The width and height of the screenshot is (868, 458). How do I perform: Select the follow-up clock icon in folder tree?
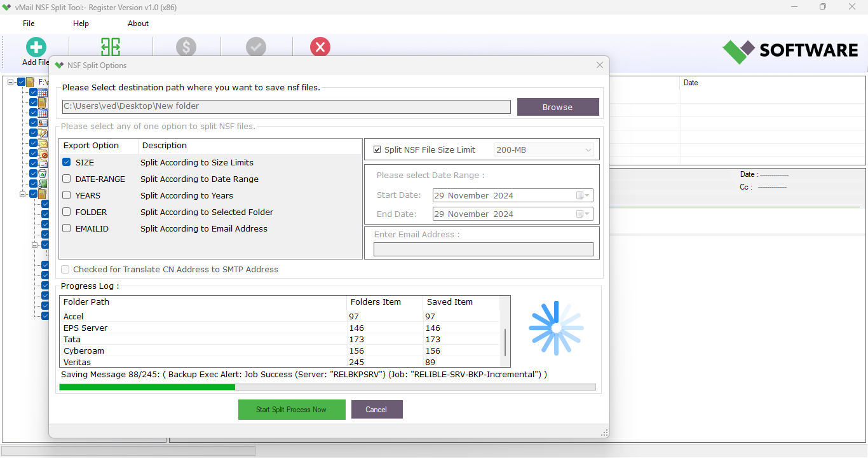pos(43,184)
